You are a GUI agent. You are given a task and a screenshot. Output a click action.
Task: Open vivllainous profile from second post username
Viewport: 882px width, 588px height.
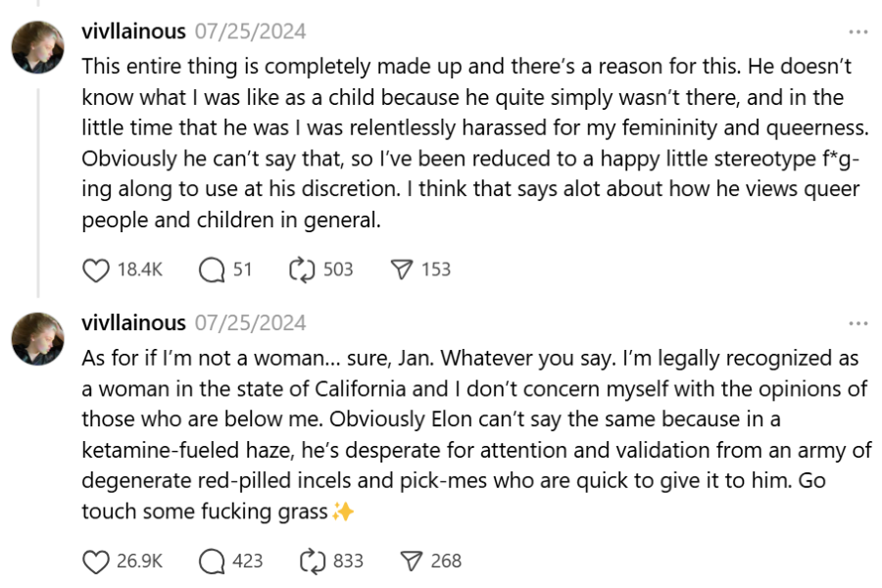click(133, 322)
